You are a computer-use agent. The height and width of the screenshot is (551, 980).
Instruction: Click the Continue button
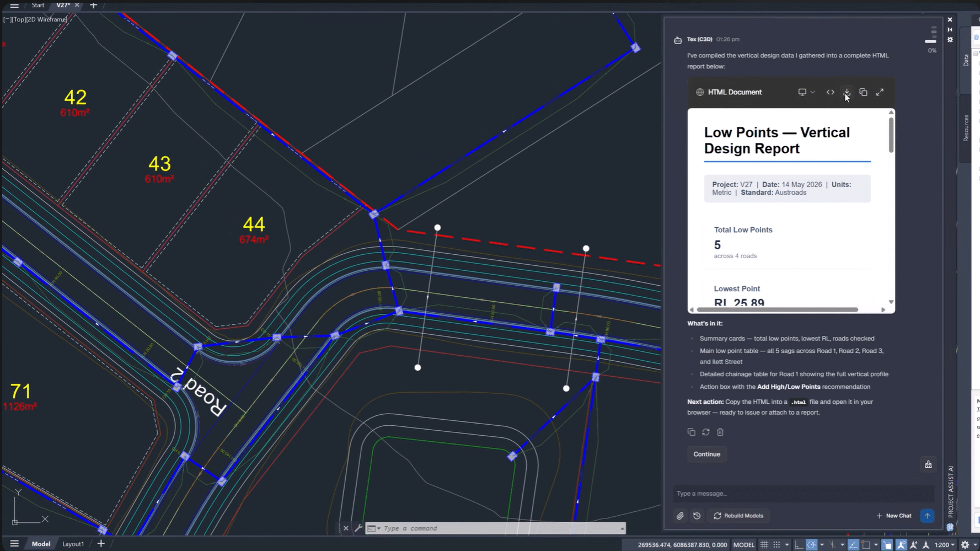(706, 454)
